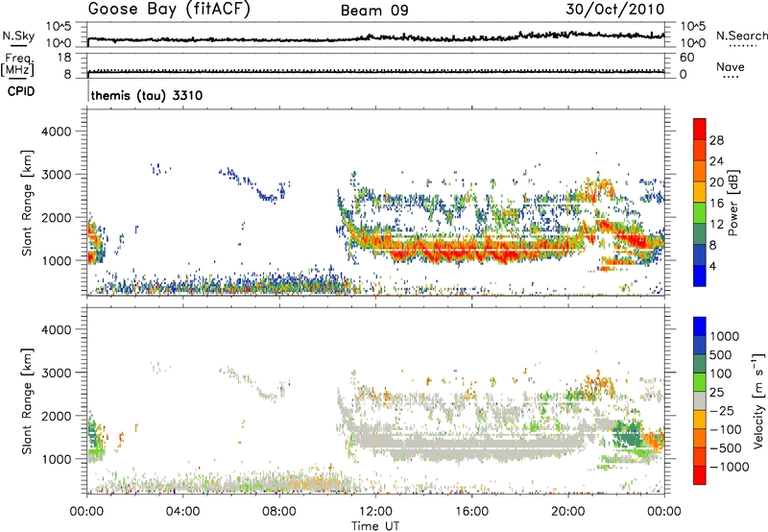Click the "12:00" time tick label
Screen dimensions: 768x532
coord(375,512)
